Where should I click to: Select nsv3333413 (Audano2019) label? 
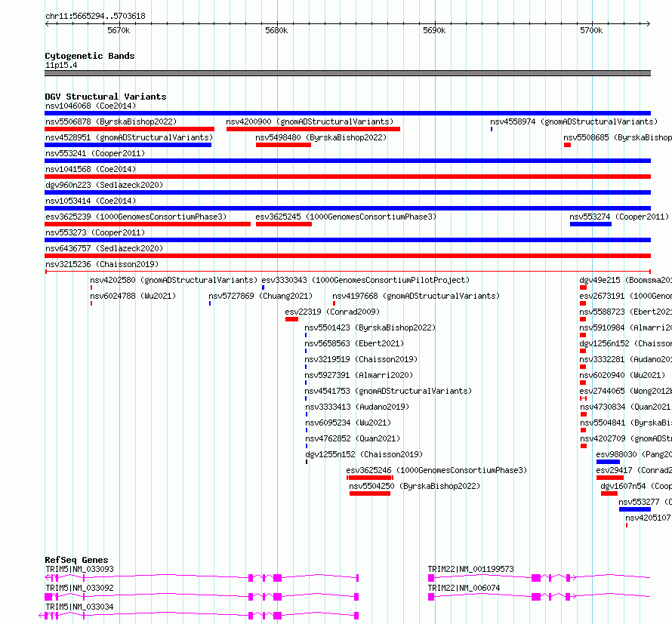pyautogui.click(x=357, y=407)
